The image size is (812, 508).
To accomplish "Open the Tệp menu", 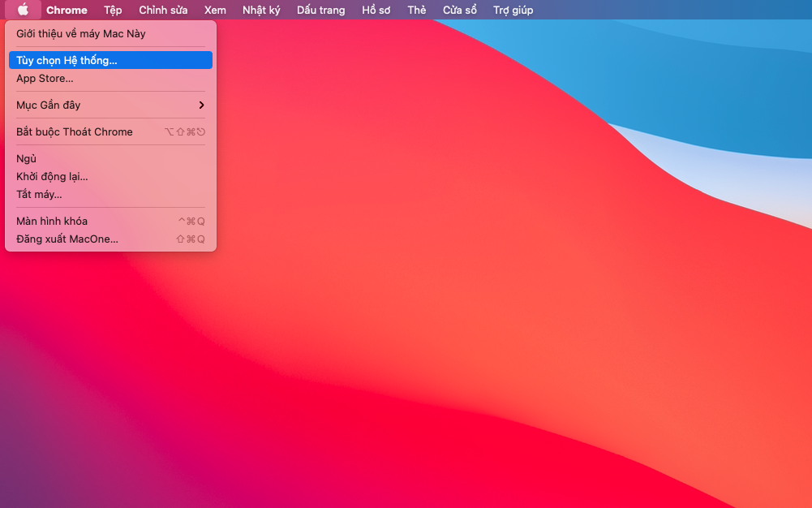I will [113, 10].
